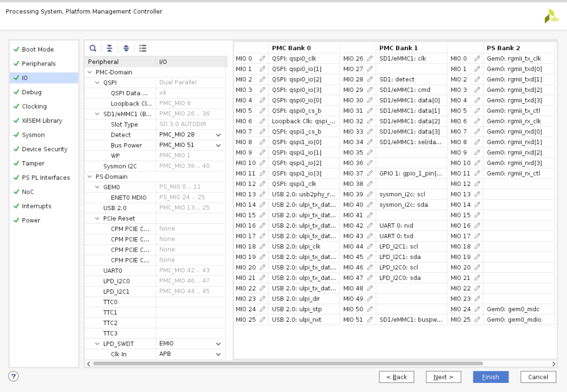The width and height of the screenshot is (567, 392).
Task: Open the Detect PMC_MIO 28 dropdown
Action: pyautogui.click(x=218, y=135)
